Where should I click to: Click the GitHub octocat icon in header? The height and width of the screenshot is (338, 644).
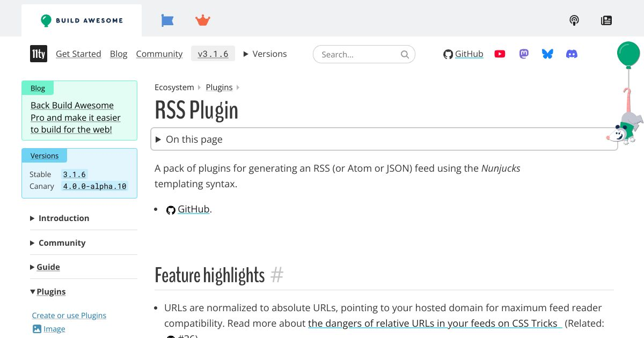point(448,54)
